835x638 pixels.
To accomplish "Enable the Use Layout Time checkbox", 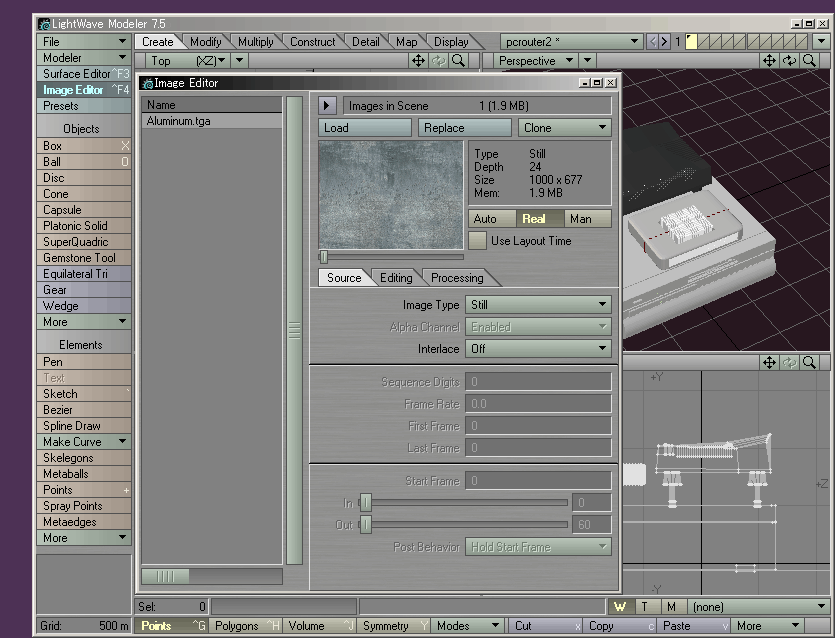I will [x=478, y=240].
